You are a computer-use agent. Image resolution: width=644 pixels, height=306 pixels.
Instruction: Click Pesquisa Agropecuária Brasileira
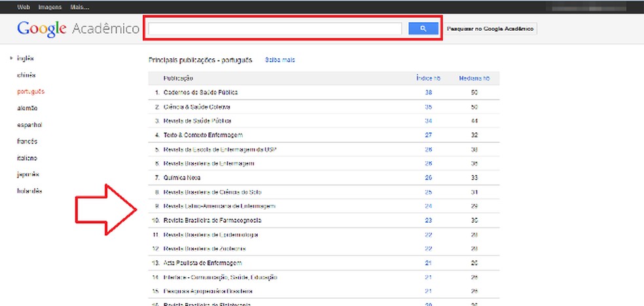208,292
